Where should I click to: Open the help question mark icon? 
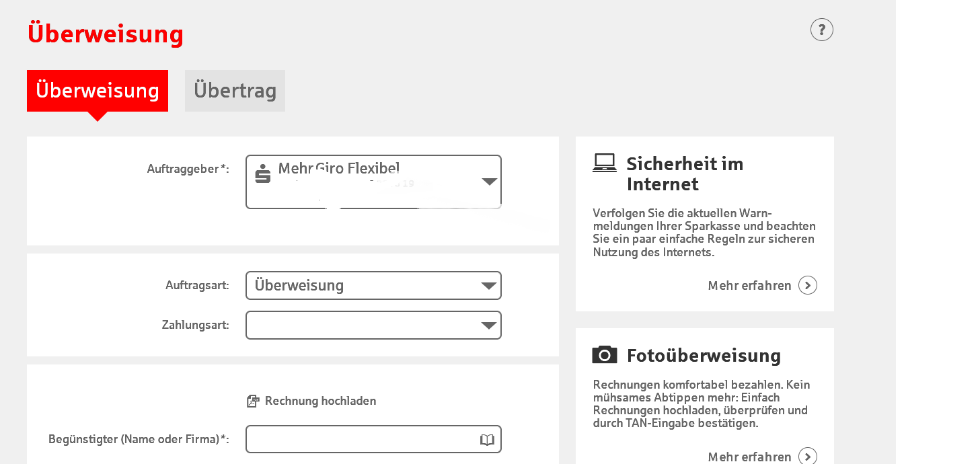pos(821,30)
